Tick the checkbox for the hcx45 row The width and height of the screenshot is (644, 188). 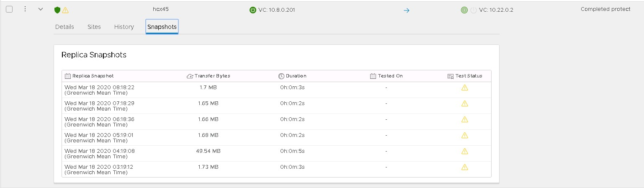[9, 9]
